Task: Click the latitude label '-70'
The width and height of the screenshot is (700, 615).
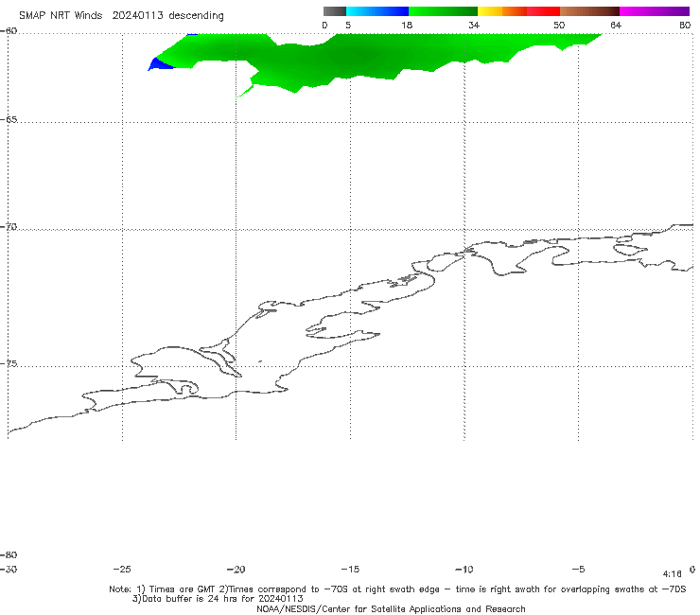Action: pyautogui.click(x=9, y=227)
